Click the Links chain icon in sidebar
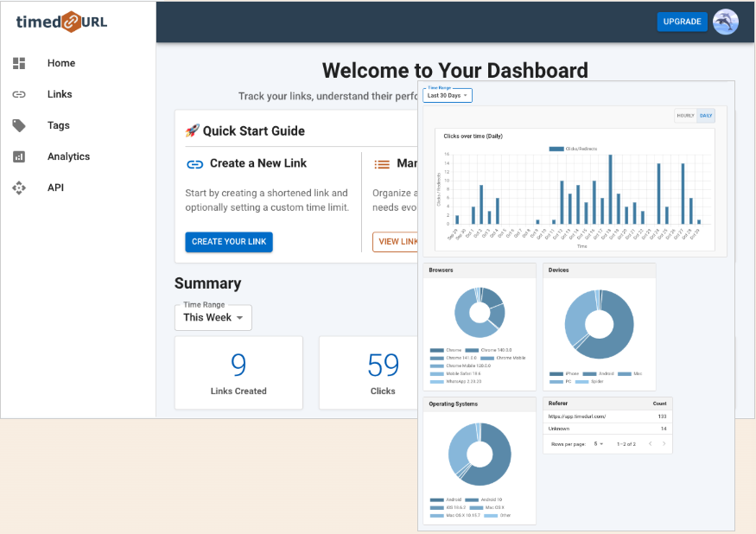 19,94
